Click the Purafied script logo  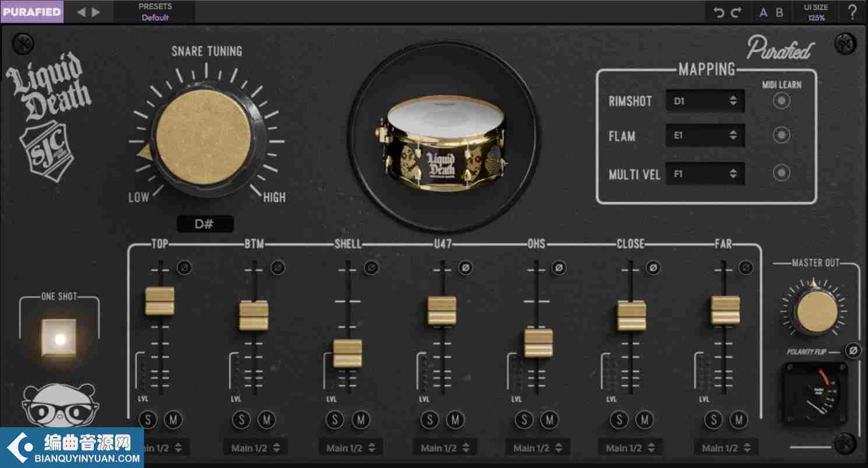pyautogui.click(x=779, y=48)
